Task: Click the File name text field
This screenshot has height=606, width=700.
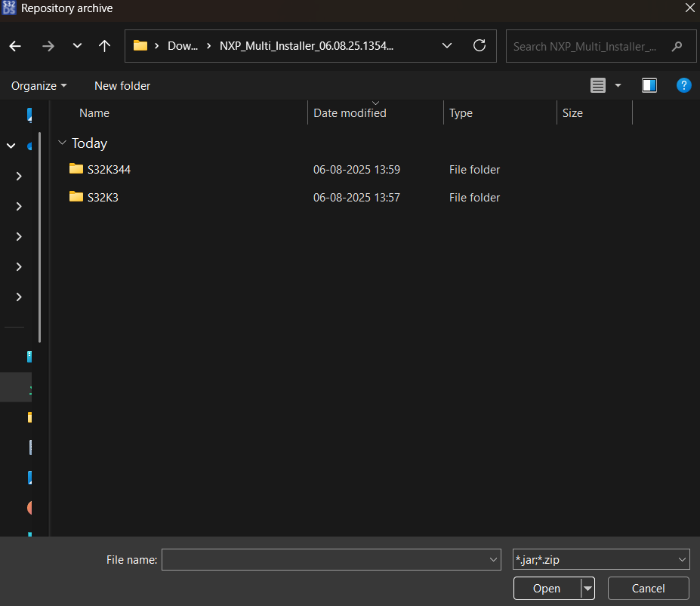Action: coord(325,560)
